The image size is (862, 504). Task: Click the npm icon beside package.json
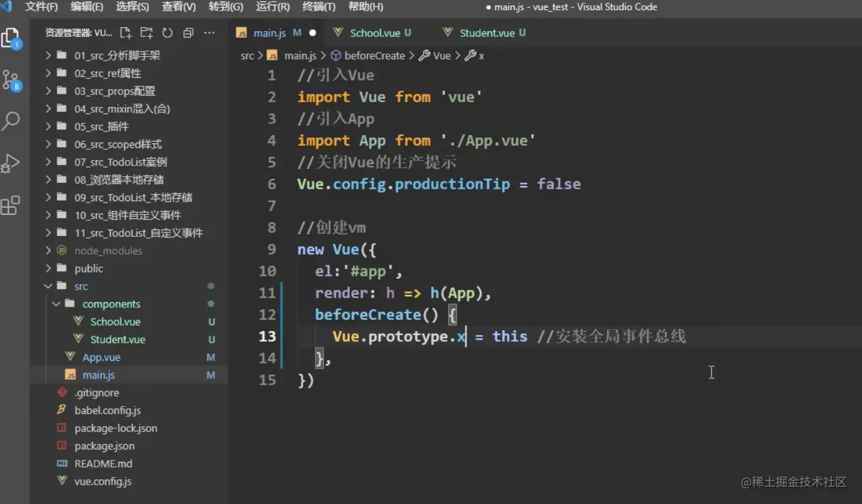pyautogui.click(x=62, y=446)
